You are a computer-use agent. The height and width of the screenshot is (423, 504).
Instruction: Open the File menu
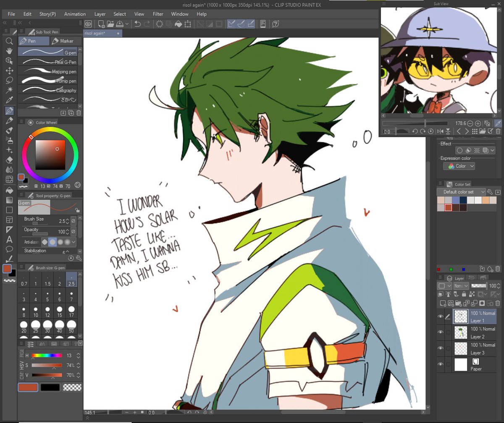pyautogui.click(x=11, y=14)
